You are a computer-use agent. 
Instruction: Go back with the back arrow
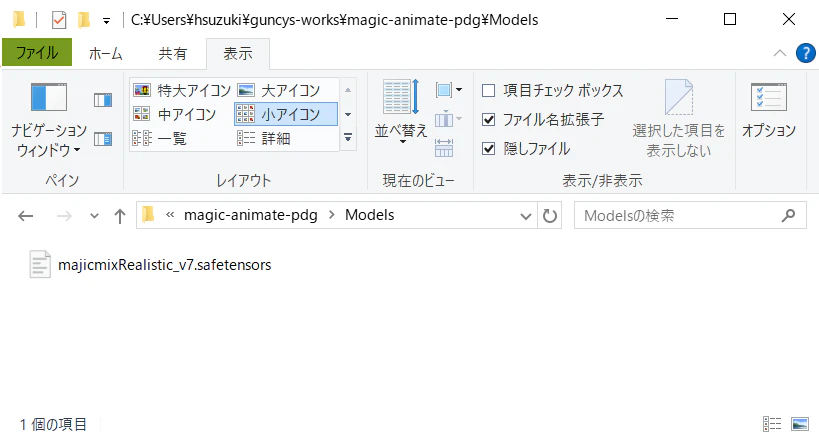[26, 215]
